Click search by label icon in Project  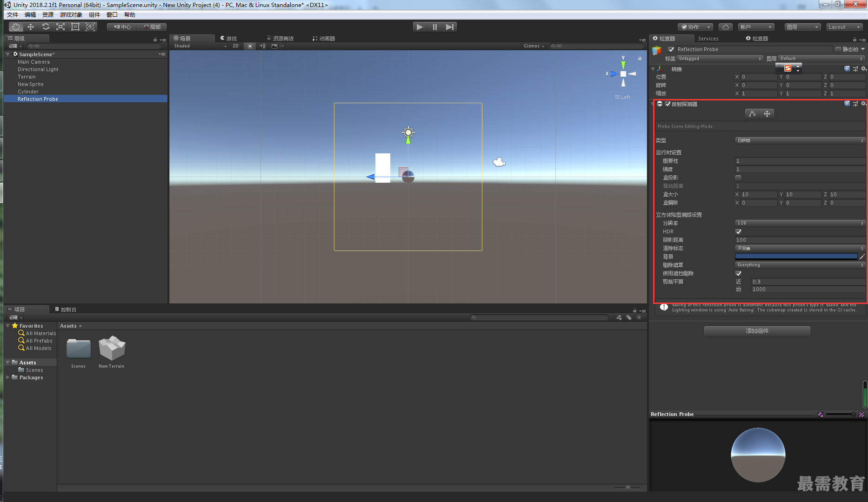(629, 317)
